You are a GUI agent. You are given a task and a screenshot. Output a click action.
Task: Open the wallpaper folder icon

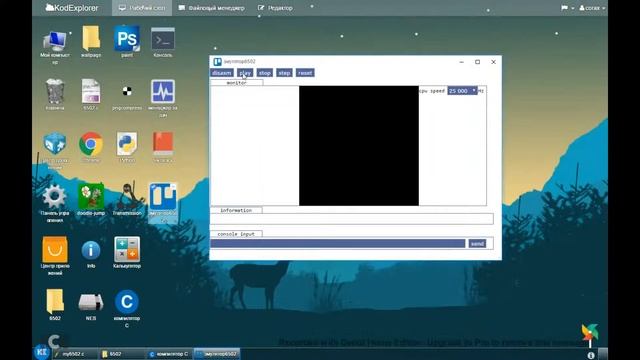tap(91, 38)
